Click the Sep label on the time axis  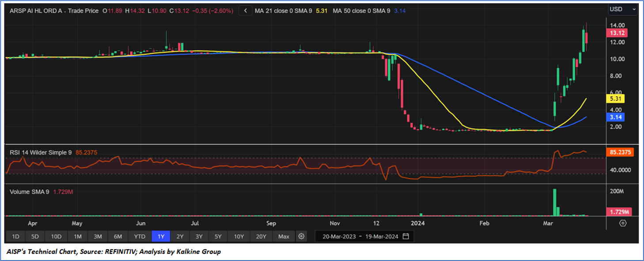[x=271, y=223]
